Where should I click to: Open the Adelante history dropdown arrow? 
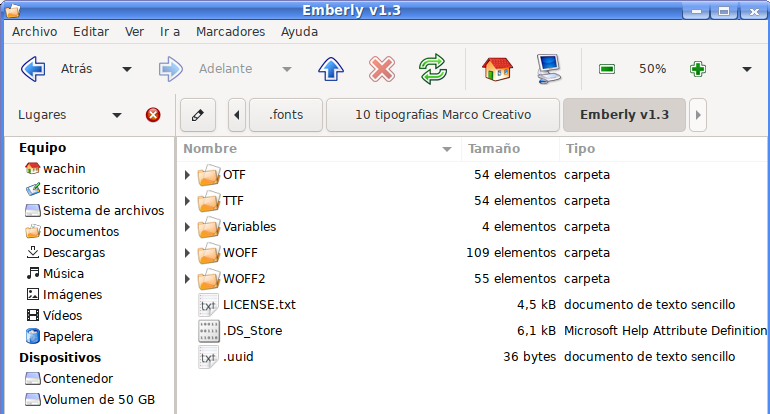(x=287, y=69)
